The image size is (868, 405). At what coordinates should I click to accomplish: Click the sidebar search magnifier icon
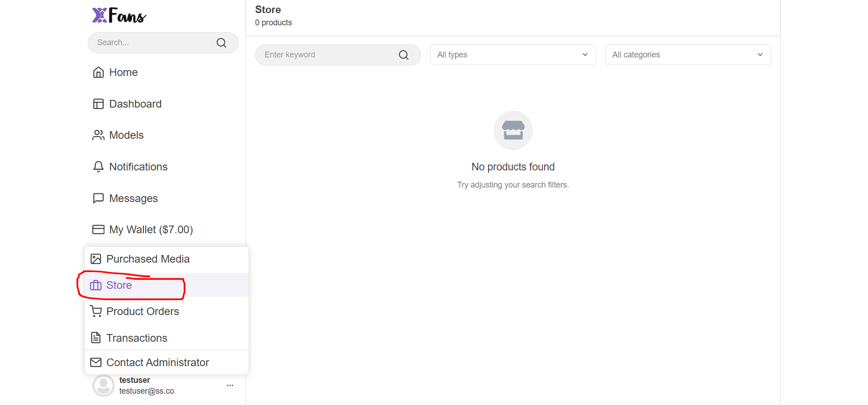[221, 43]
